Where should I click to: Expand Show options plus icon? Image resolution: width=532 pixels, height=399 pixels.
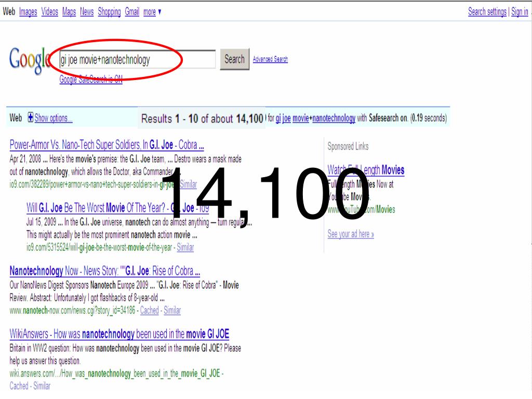31,117
